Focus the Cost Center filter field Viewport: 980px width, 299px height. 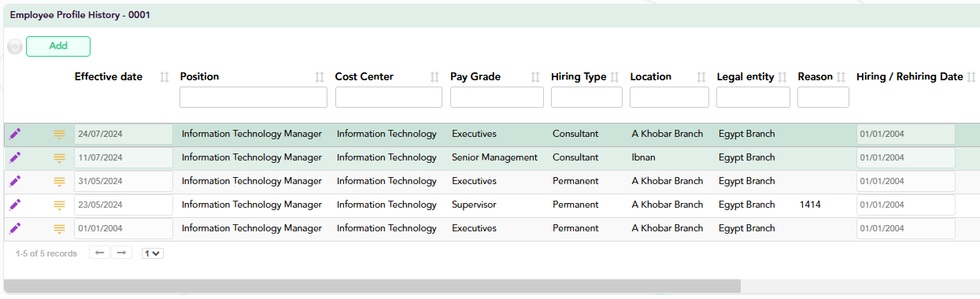pos(389,97)
